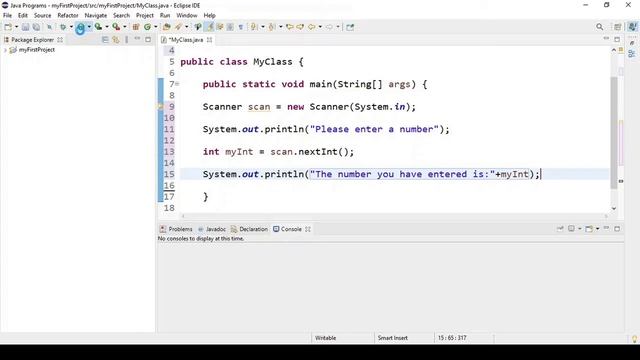Click the Debug bug icon in toolbar
Screen dimensions: 640x360
63,27
